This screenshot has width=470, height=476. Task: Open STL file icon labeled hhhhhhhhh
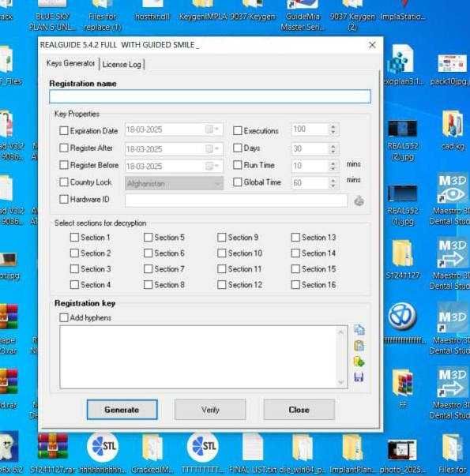click(x=103, y=453)
